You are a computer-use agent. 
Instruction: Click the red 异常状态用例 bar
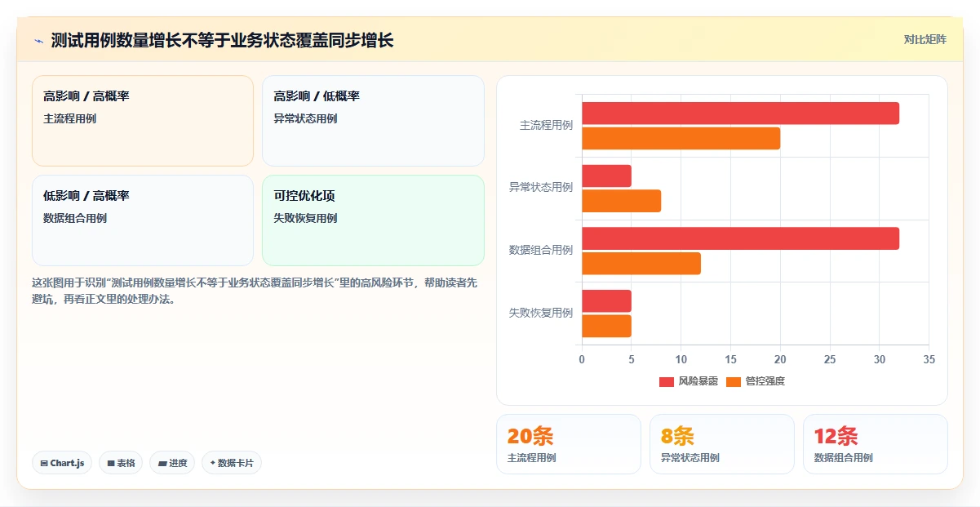coord(606,176)
